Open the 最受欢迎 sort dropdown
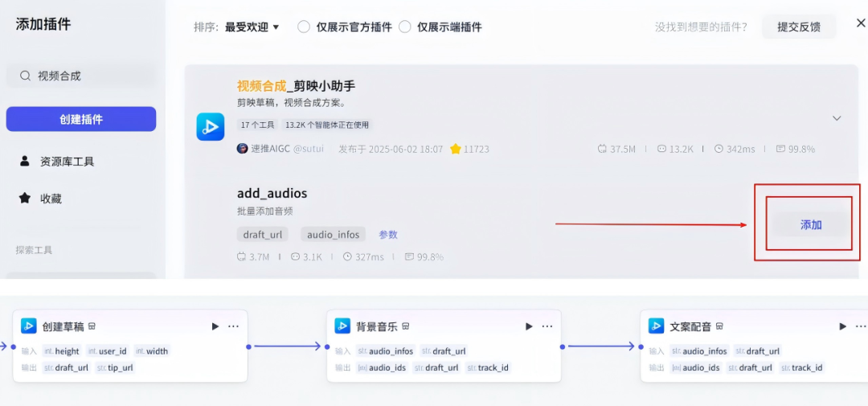The height and width of the screenshot is (406, 868). [252, 27]
